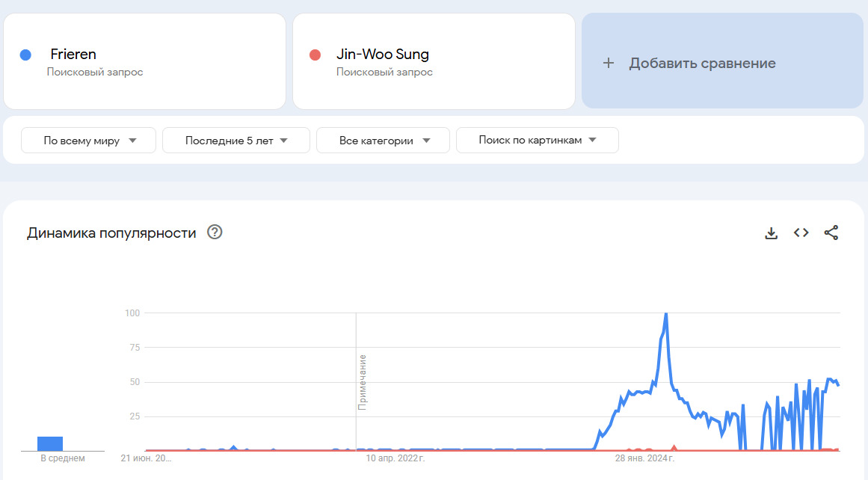Click the red dot beside Jin-Woo Sung
The height and width of the screenshot is (480, 868).
[x=315, y=55]
